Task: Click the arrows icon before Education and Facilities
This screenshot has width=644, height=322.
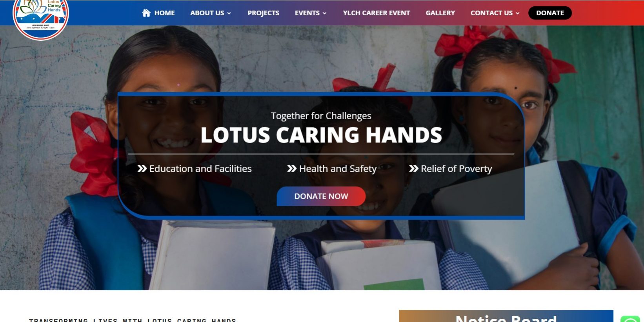Action: click(142, 169)
